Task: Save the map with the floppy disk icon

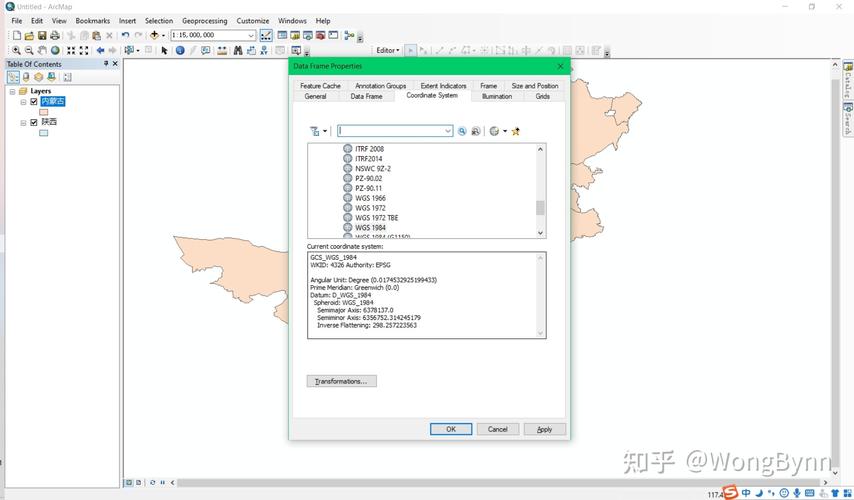Action: tap(42, 35)
